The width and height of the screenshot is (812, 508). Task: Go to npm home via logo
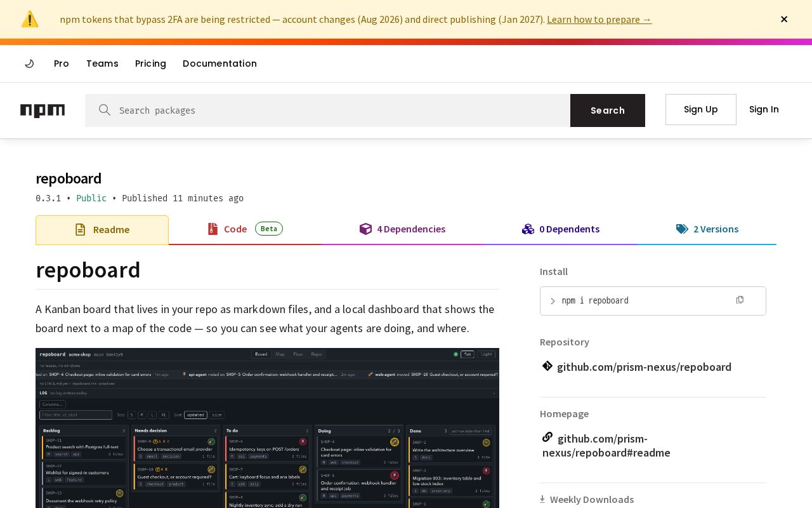pyautogui.click(x=43, y=110)
